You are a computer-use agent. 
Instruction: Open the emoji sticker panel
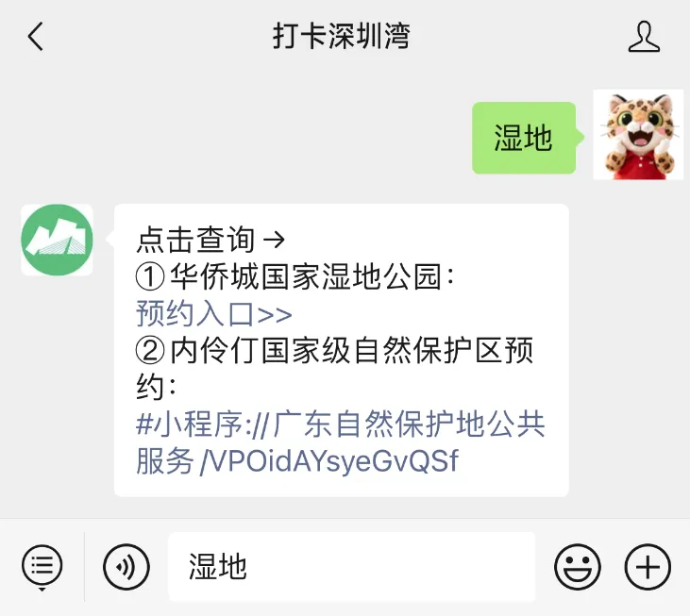(x=578, y=566)
